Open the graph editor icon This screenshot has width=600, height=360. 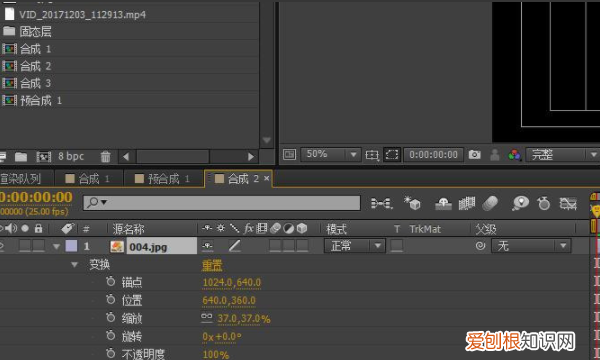pos(568,203)
